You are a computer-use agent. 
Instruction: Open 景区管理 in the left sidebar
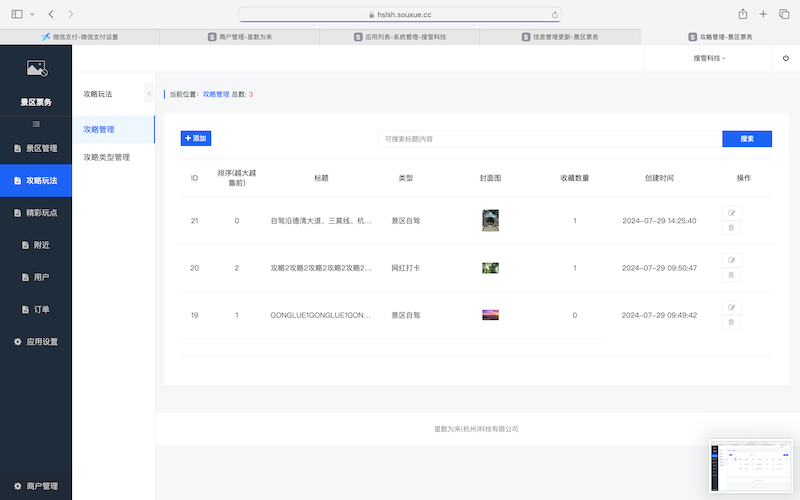36,148
